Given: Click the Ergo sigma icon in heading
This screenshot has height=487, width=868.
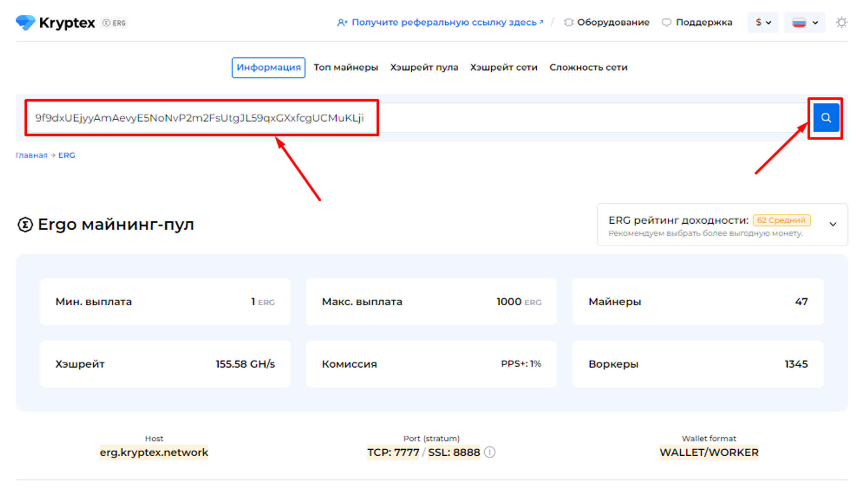Looking at the screenshot, I should point(25,225).
